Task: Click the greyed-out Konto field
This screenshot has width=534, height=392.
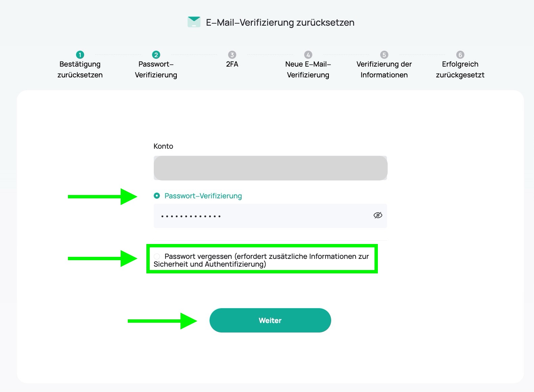Action: coord(270,168)
